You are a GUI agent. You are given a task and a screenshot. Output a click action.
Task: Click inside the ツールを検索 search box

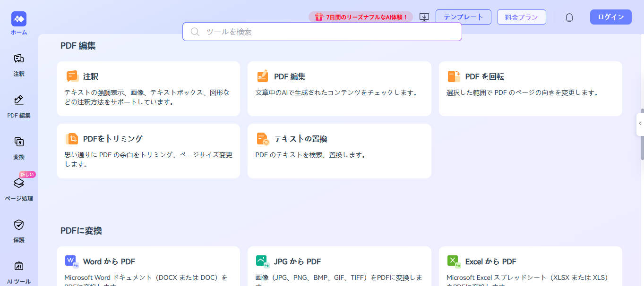point(322,32)
